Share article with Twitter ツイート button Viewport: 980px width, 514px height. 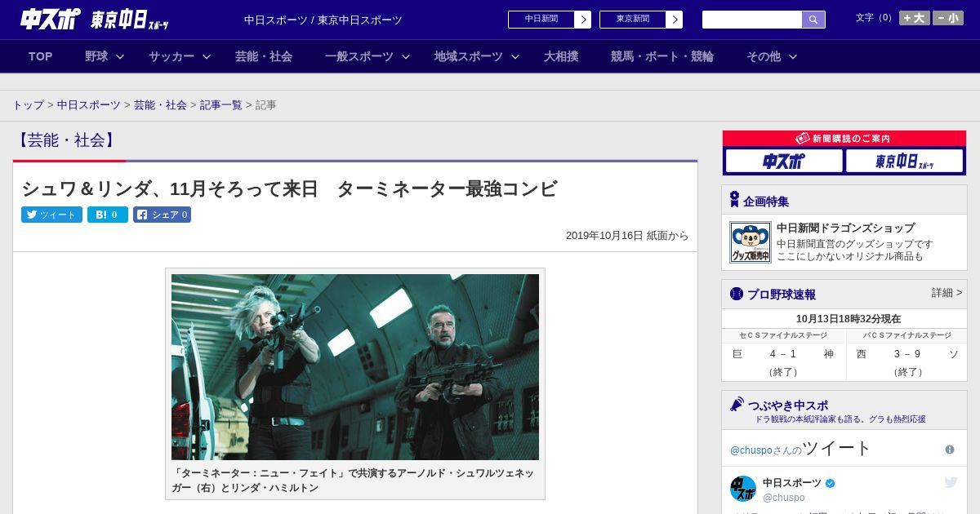coord(51,215)
